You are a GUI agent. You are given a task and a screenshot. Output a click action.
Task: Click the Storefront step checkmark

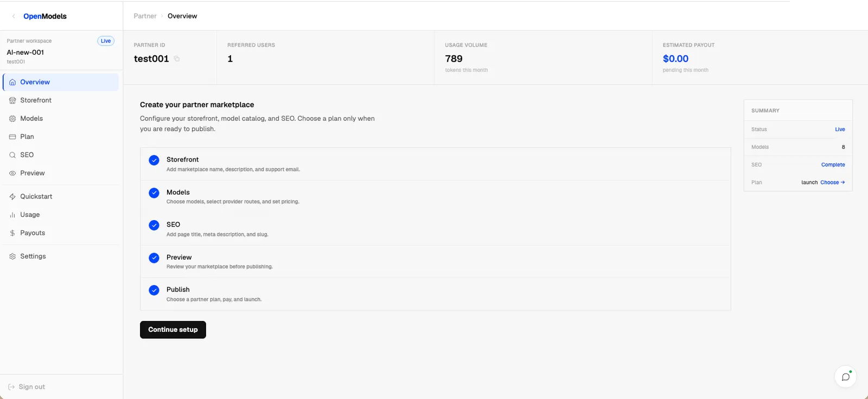click(x=154, y=160)
